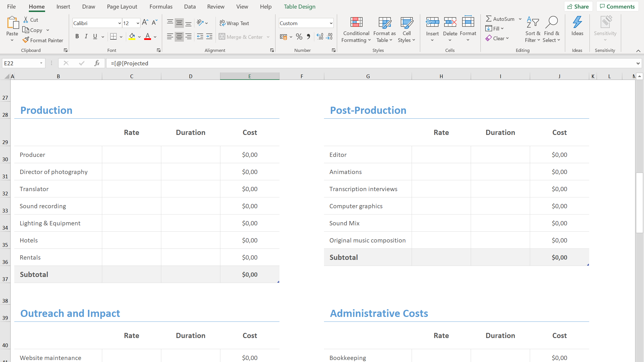
Task: Click the Sort & Filter icon
Action: tap(533, 22)
